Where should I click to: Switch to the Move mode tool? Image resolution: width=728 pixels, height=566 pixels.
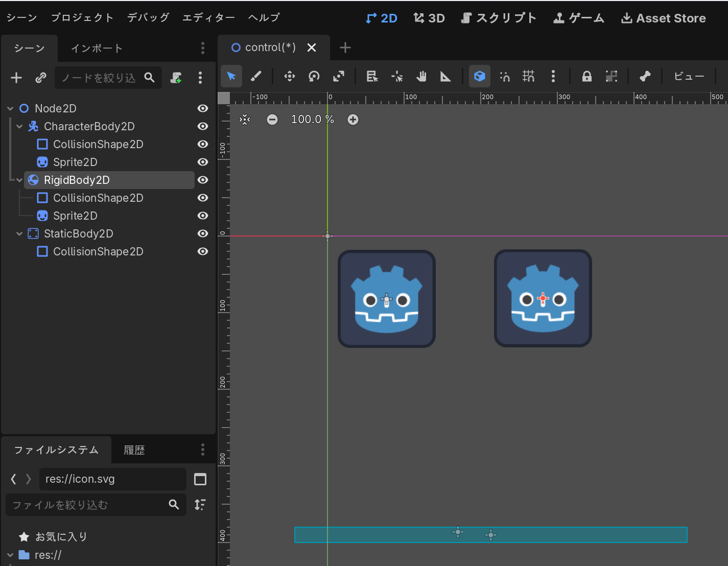click(x=290, y=77)
